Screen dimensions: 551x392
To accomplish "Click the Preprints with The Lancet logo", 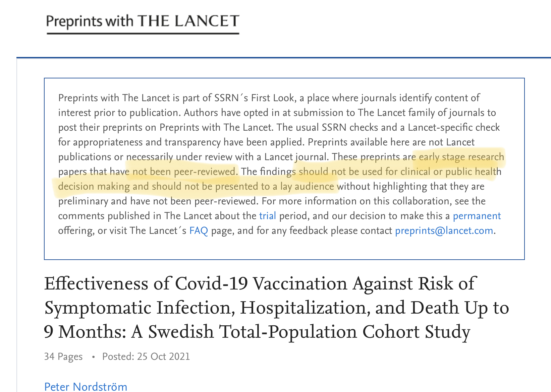I will [x=143, y=22].
